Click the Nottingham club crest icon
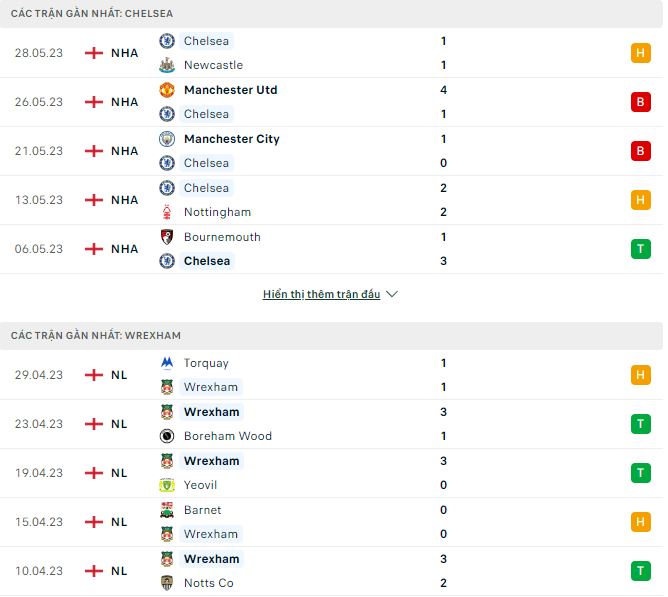 click(167, 212)
